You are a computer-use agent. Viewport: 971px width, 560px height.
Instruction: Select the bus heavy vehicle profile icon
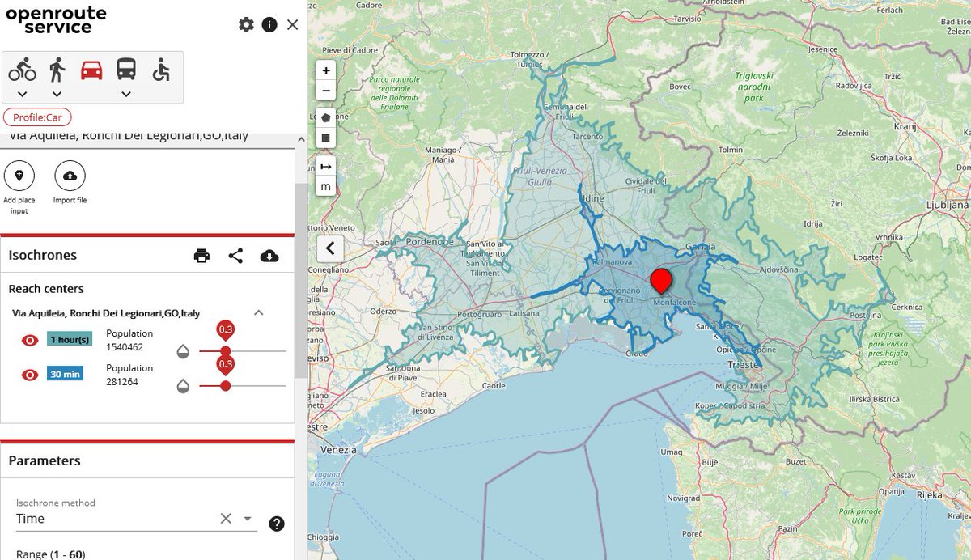click(126, 70)
